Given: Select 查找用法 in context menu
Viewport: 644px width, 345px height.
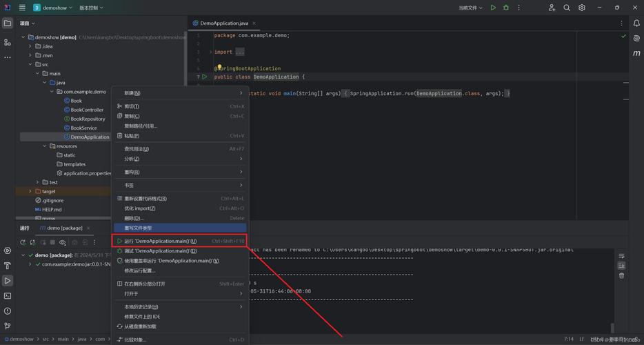Looking at the screenshot, I should 180,149.
